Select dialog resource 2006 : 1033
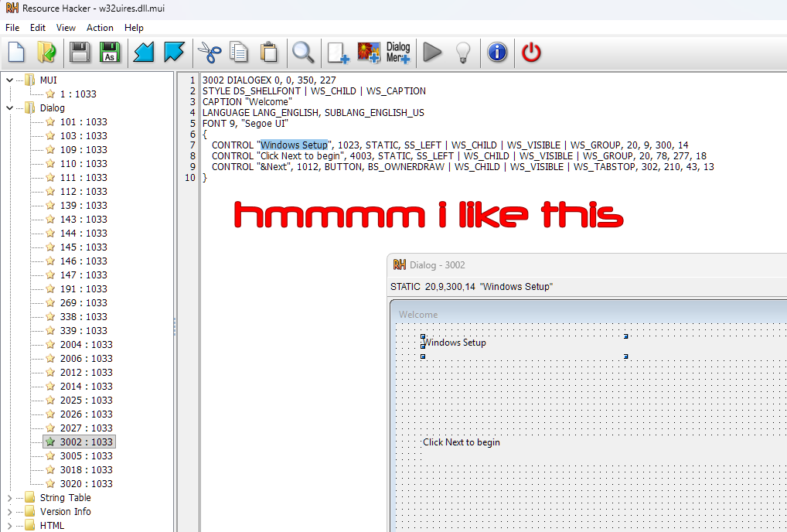This screenshot has width=787, height=532. point(86,359)
